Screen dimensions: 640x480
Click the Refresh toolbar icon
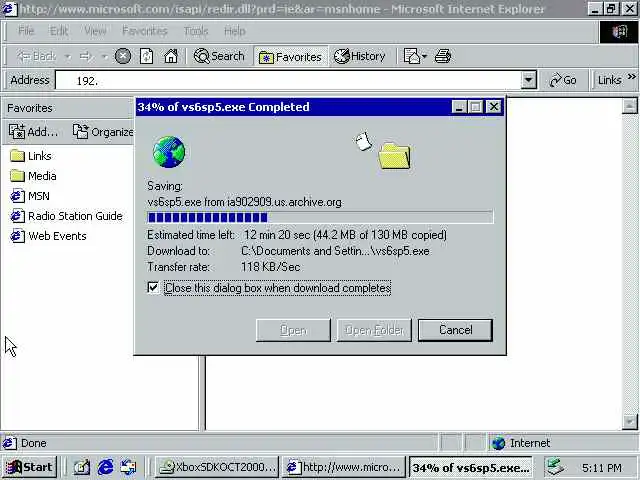pyautogui.click(x=147, y=56)
